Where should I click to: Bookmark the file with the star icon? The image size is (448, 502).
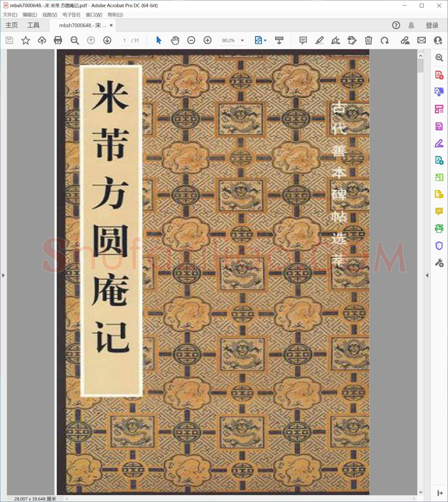tap(26, 40)
